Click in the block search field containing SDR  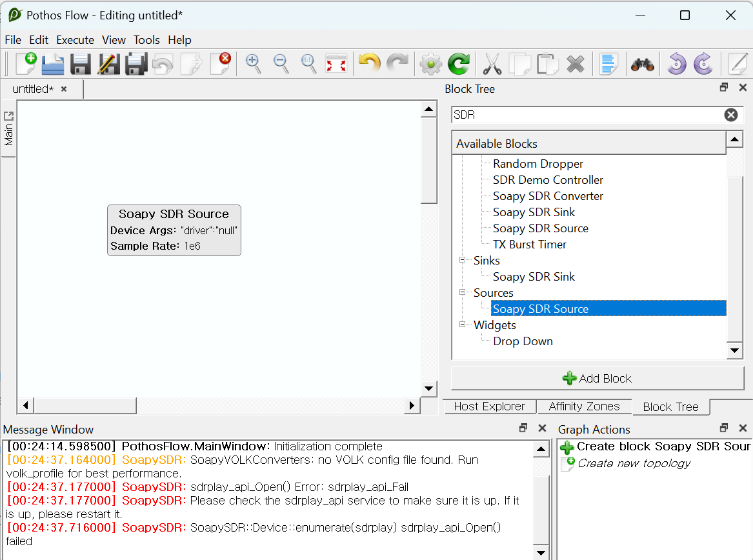[586, 115]
